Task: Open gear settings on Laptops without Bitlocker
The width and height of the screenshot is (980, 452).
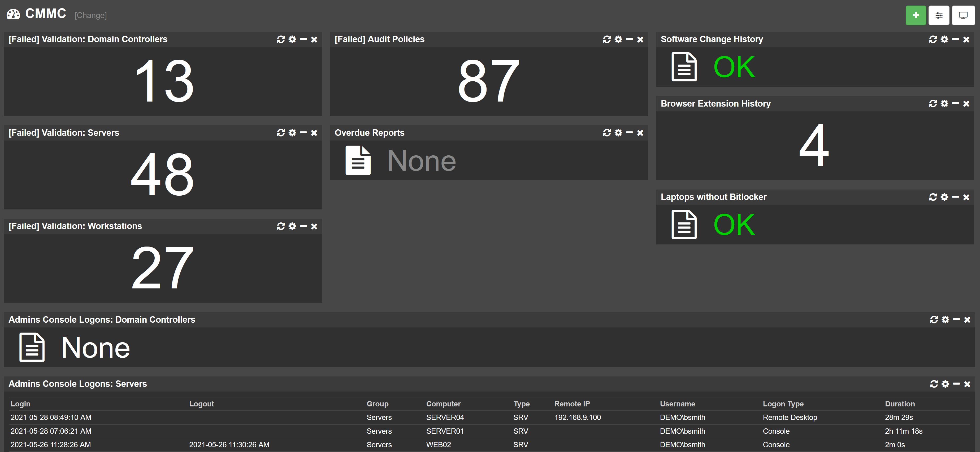Action: click(944, 197)
